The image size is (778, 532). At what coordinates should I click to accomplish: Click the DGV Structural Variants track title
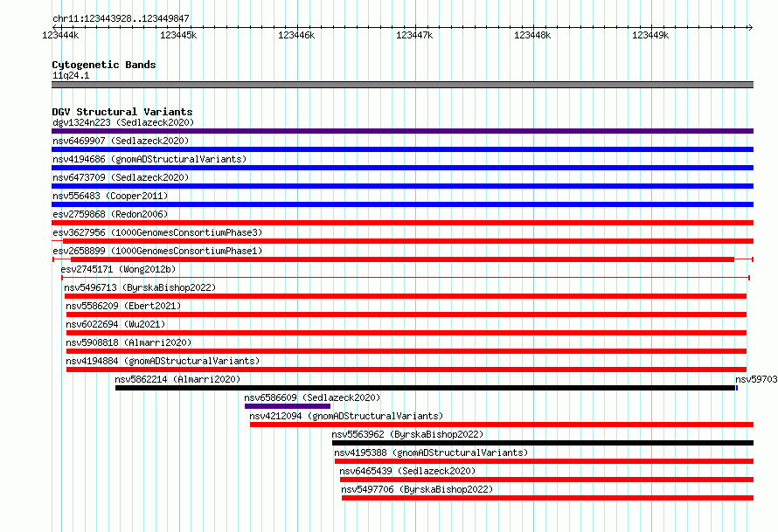[x=122, y=112]
